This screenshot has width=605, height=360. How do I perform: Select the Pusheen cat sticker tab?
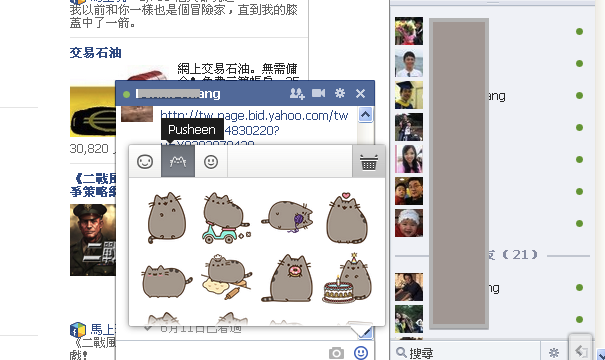[178, 162]
